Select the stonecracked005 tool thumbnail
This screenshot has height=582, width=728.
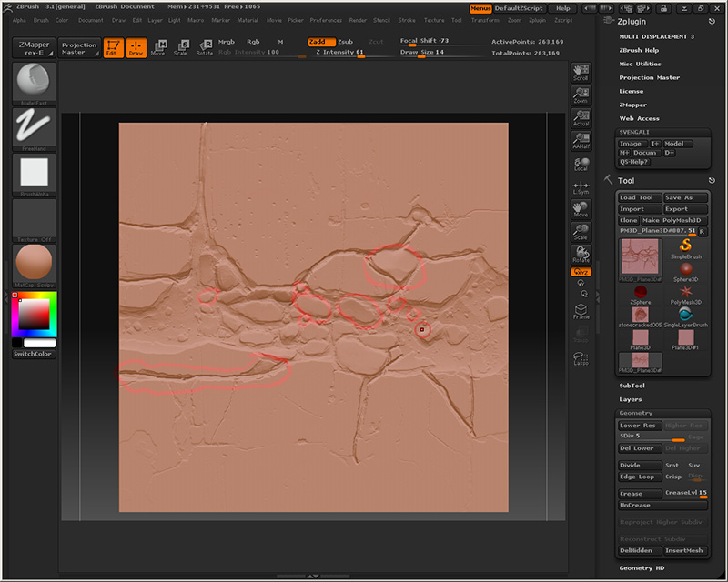point(641,317)
